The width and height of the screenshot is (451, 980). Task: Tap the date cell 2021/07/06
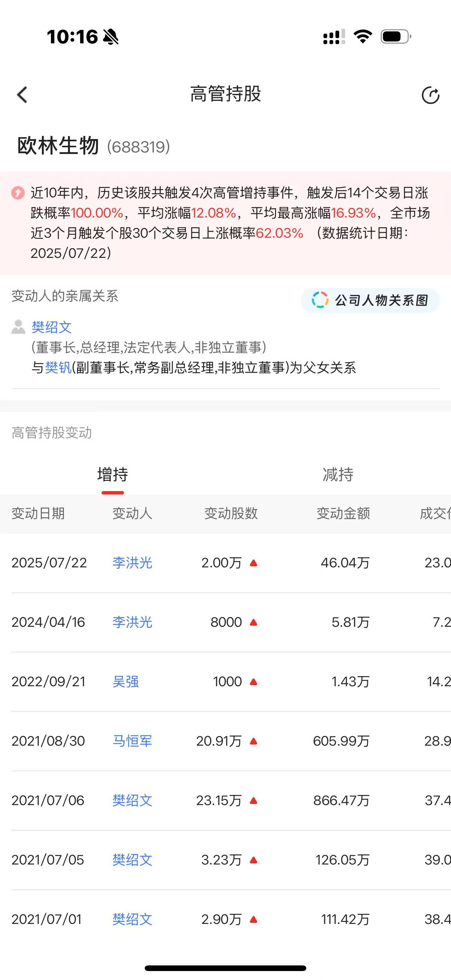48,801
